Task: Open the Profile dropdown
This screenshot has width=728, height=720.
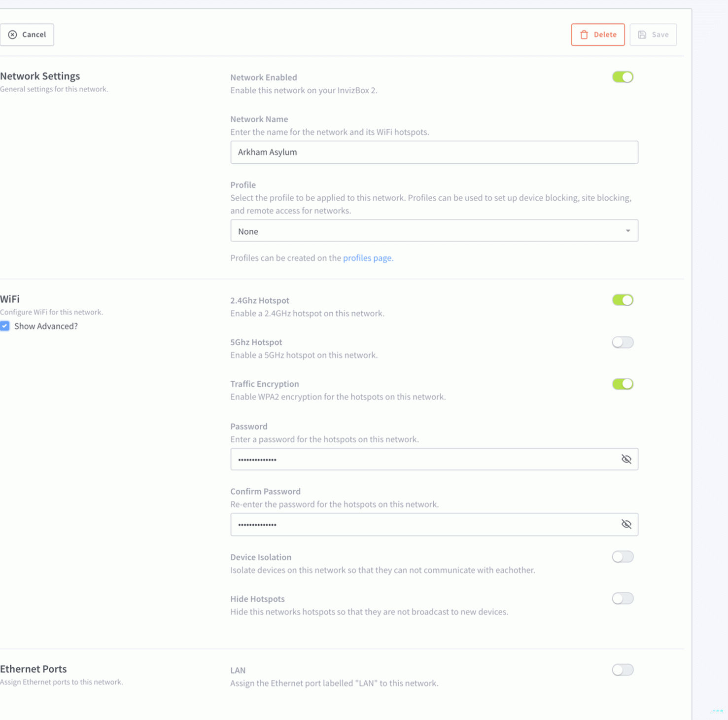Action: point(434,231)
